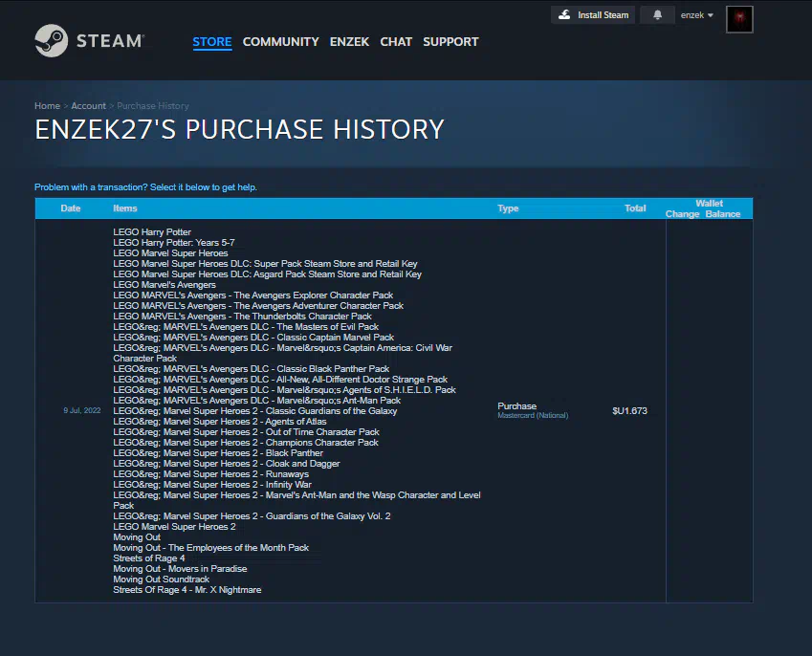Click Classic Captain Marvel Pack line
This screenshot has width=812, height=656.
click(253, 337)
